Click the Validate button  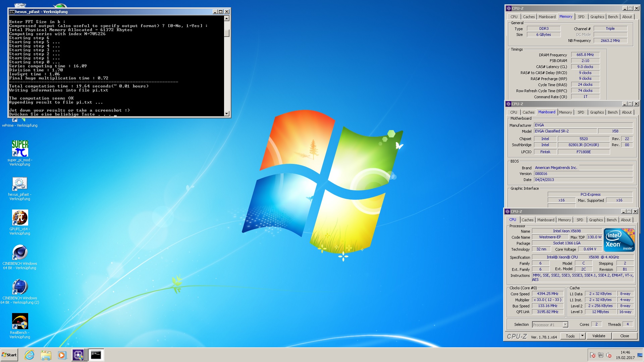[x=599, y=336]
